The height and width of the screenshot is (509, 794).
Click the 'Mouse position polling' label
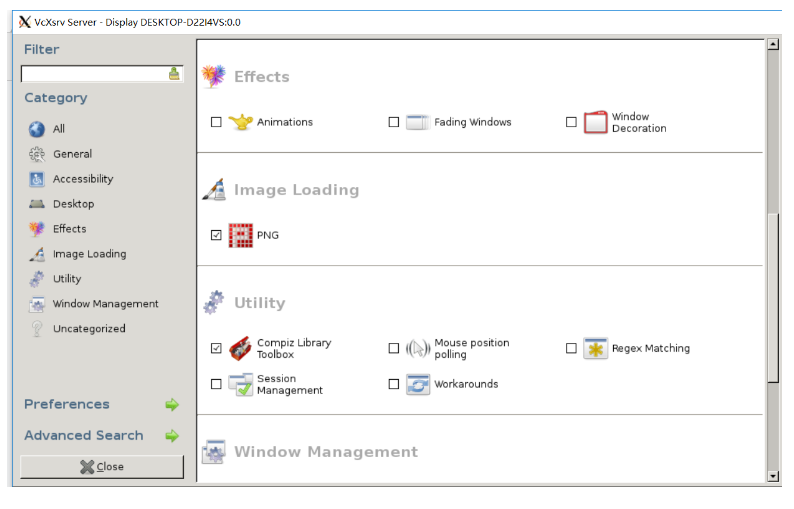pyautogui.click(x=471, y=348)
